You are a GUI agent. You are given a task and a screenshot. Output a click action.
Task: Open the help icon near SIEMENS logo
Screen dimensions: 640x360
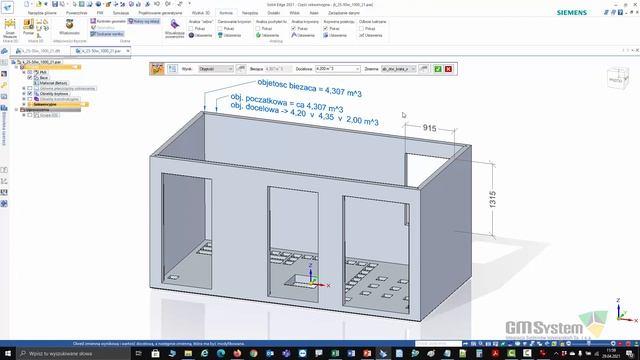point(620,13)
